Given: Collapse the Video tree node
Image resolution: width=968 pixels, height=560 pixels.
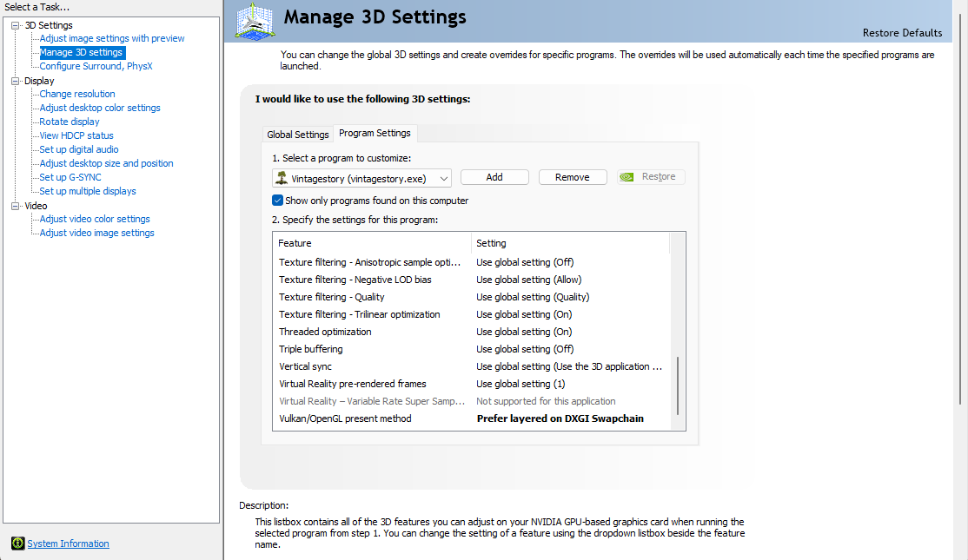Looking at the screenshot, I should pyautogui.click(x=16, y=206).
